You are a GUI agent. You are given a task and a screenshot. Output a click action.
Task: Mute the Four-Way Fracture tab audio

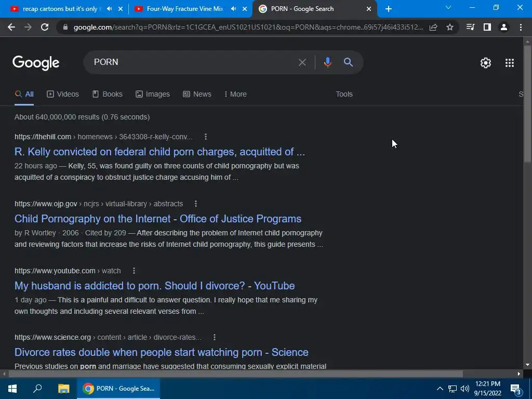[233, 9]
